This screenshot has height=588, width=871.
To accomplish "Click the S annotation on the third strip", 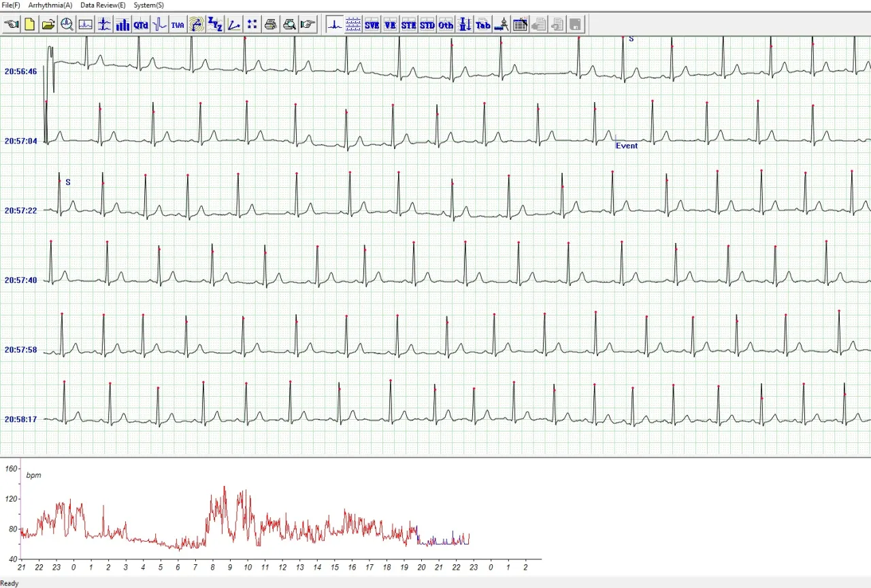I will [x=68, y=182].
